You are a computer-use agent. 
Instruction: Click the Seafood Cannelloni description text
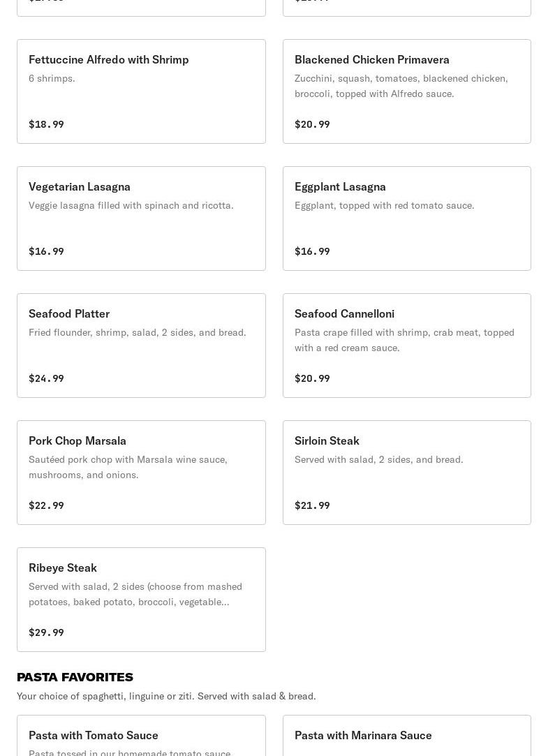click(x=404, y=340)
